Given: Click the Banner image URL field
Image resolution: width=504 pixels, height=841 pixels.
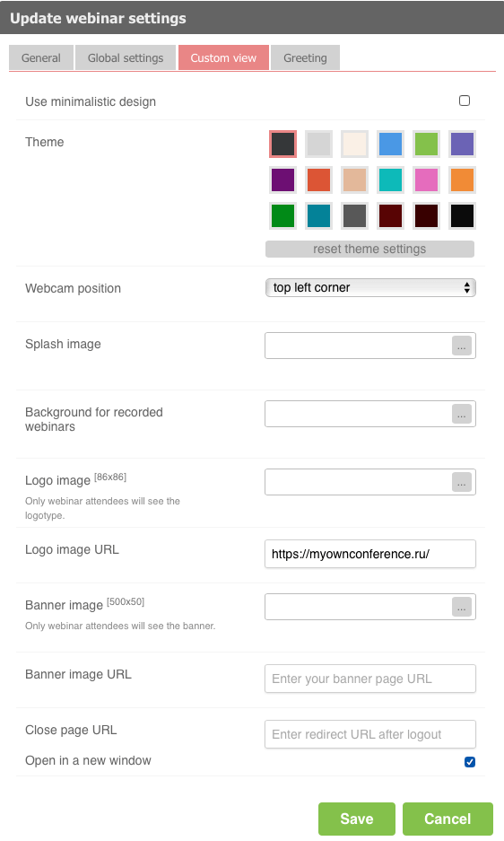Looking at the screenshot, I should click(x=370, y=679).
